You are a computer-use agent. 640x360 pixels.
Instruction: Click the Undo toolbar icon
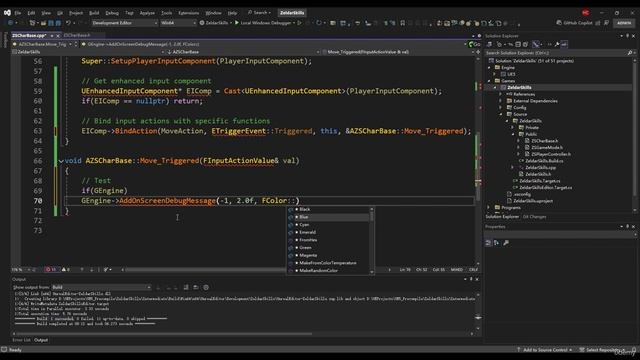(x=69, y=23)
